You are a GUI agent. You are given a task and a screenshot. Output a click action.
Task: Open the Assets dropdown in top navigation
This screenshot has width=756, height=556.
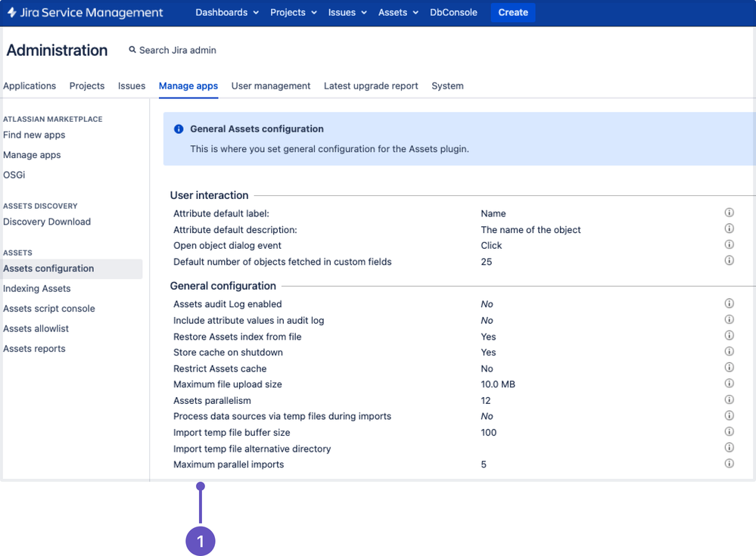tap(398, 13)
